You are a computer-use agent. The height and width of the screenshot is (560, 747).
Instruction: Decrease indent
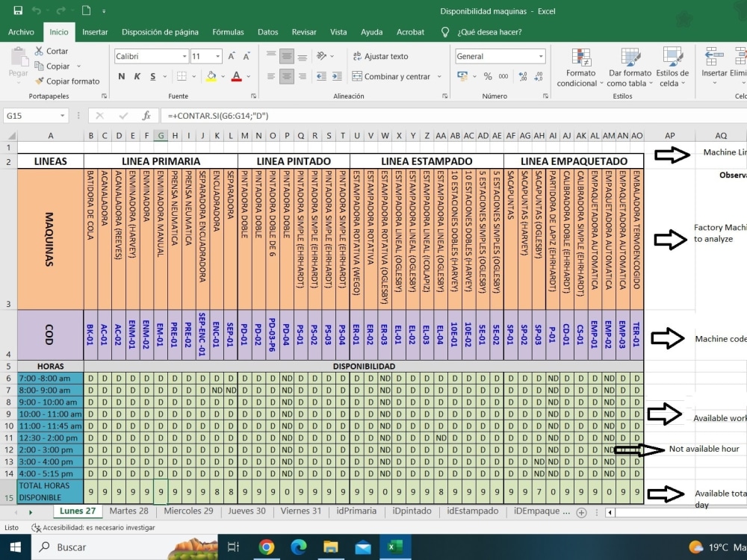click(x=321, y=76)
